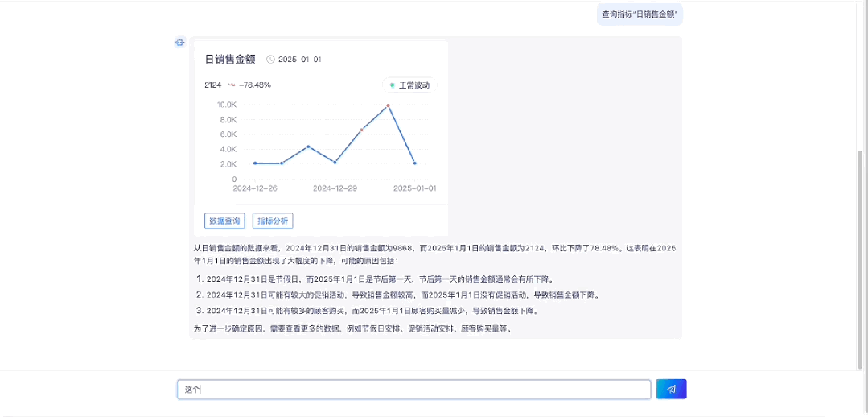Viewport: 868px width, 417px height.
Task: Click the y-axis label 10.0K
Action: [x=227, y=105]
